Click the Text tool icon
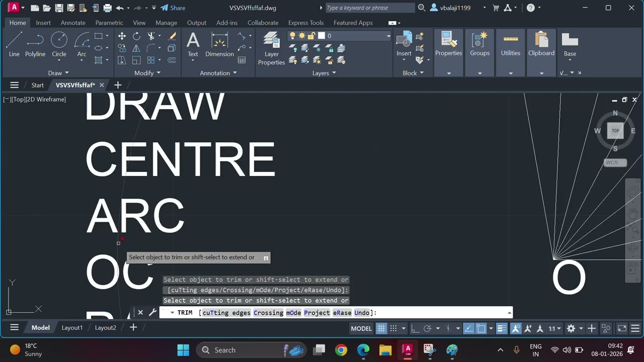 pos(193,44)
